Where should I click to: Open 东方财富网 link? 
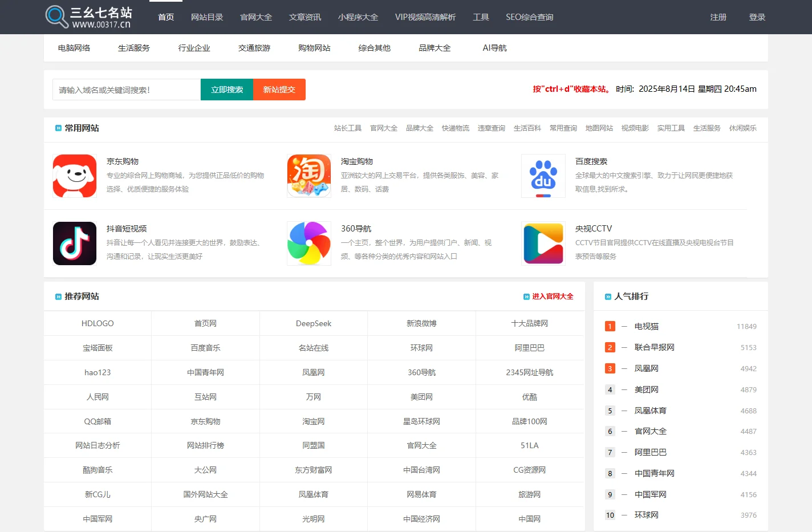[314, 470]
